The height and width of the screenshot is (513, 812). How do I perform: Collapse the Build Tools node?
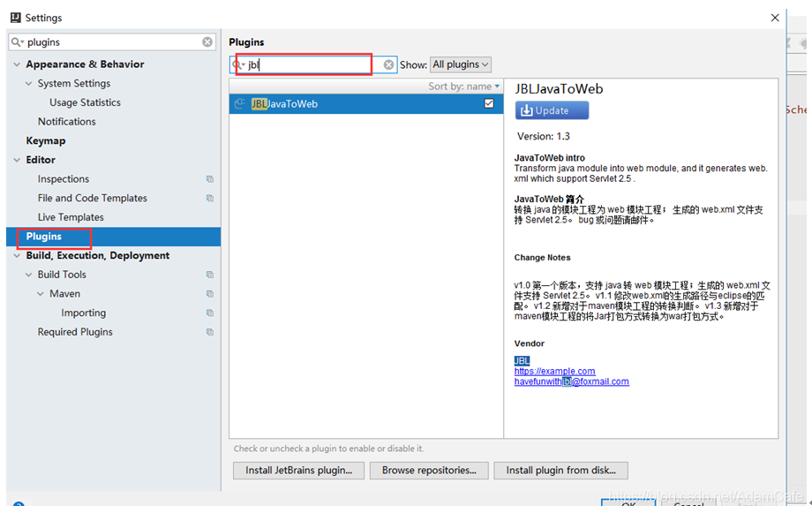tap(29, 275)
